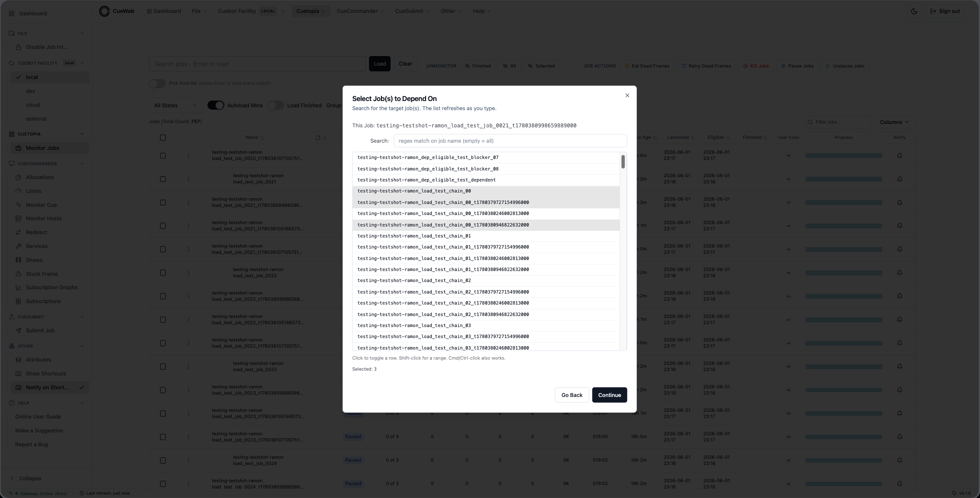Viewport: 980px width, 498px height.
Task: Click Retry Dead Frames action
Action: coord(706,66)
